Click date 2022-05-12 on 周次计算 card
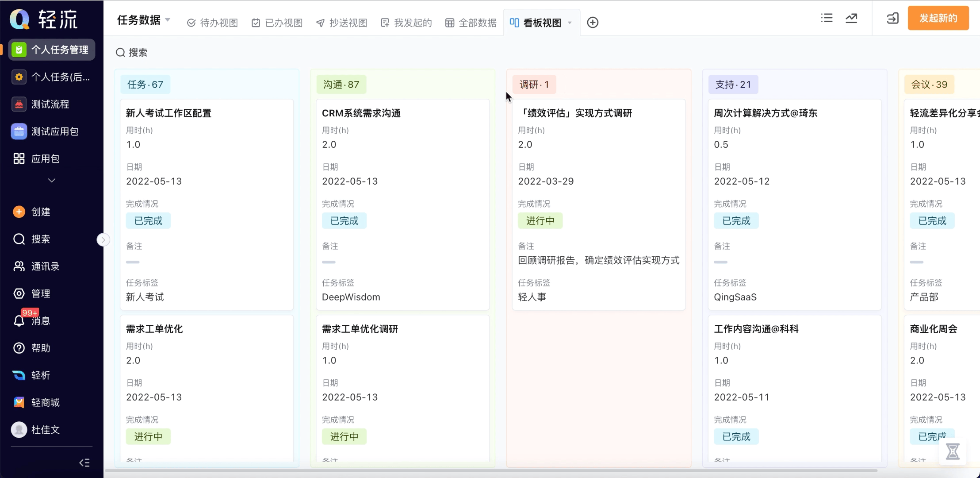 pos(742,181)
